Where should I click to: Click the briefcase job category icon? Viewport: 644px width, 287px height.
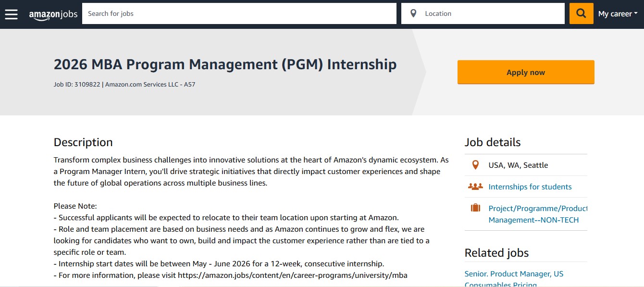(475, 208)
